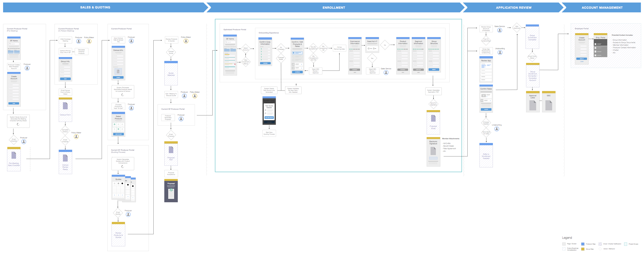The width and height of the screenshot is (644, 259).
Task: Open Review App screen thumbnail
Action: point(486,69)
